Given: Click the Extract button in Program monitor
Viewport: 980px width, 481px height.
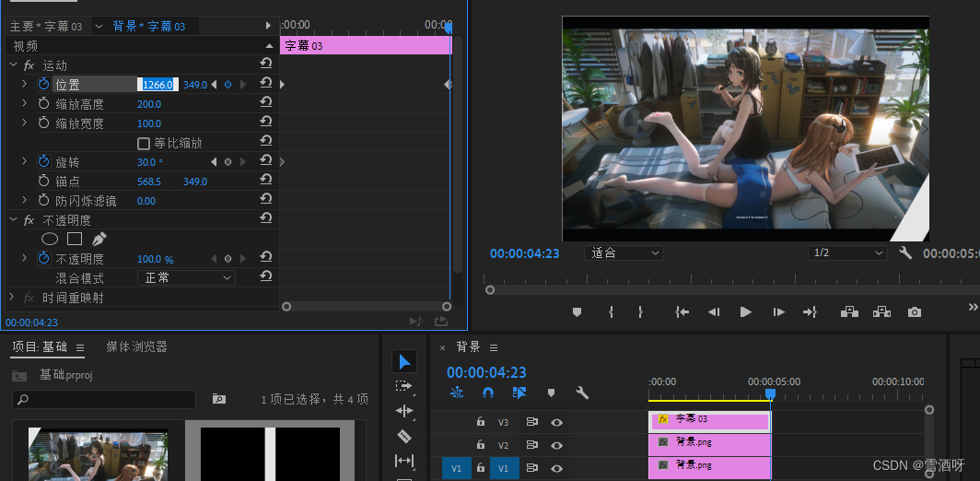Looking at the screenshot, I should coord(881,311).
